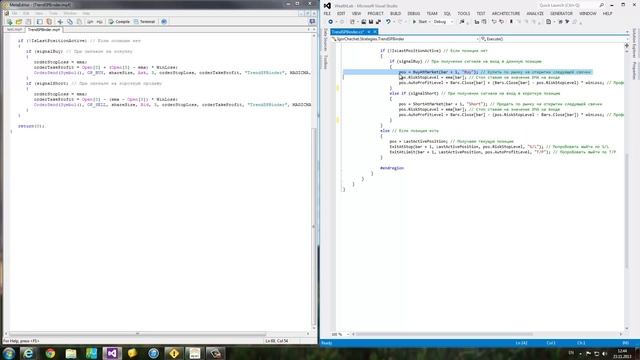Click the Terminal button in MetaEditor
The image size is (640, 360).
[x=144, y=22]
